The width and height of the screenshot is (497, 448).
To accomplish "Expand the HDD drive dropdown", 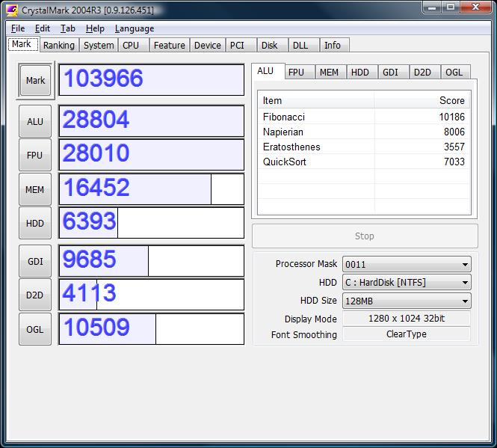I will pyautogui.click(x=407, y=283).
